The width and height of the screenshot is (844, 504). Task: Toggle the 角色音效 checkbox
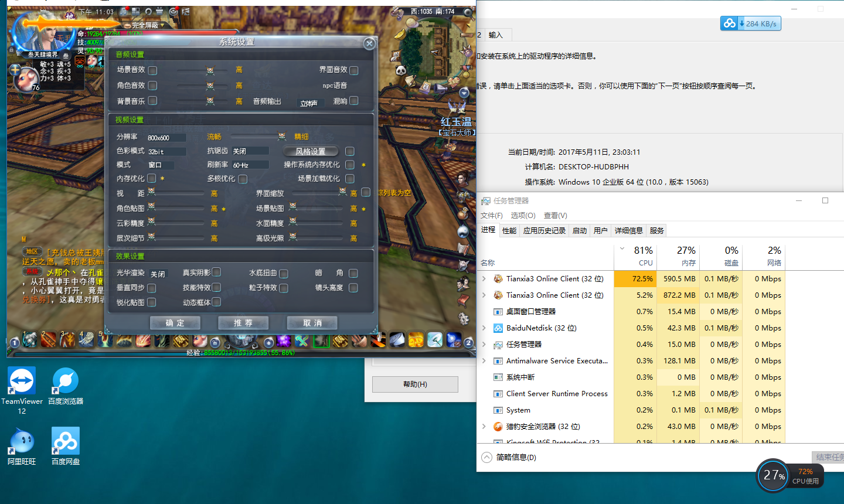pyautogui.click(x=152, y=86)
